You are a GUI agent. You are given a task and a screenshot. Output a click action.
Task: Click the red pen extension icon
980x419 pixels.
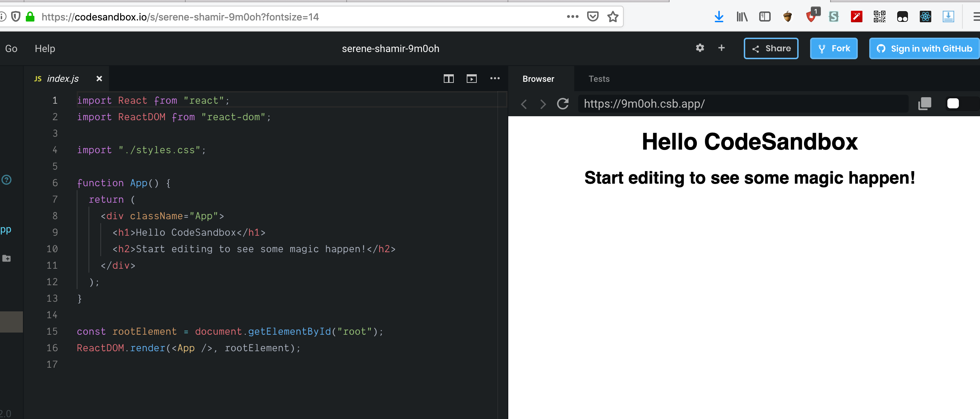(856, 17)
